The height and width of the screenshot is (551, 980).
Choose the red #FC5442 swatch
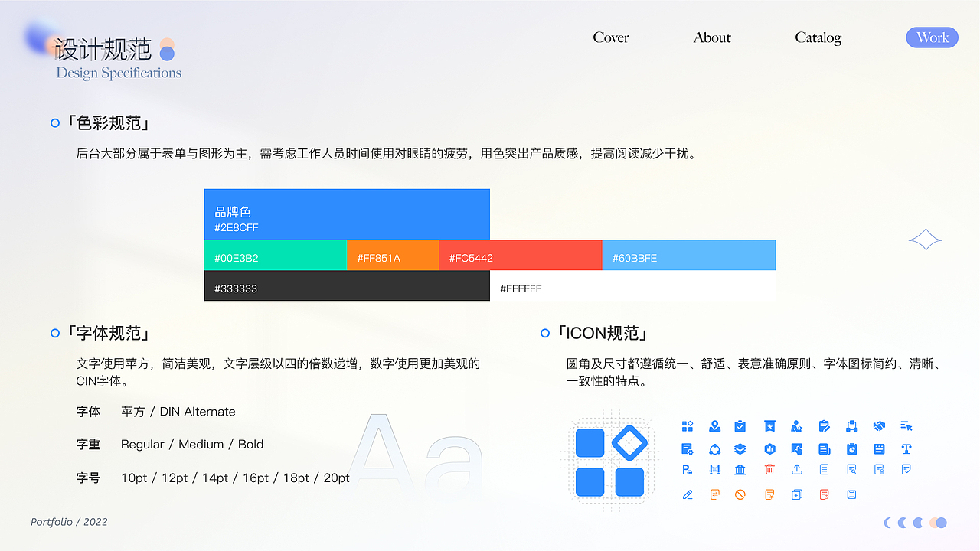pyautogui.click(x=521, y=255)
